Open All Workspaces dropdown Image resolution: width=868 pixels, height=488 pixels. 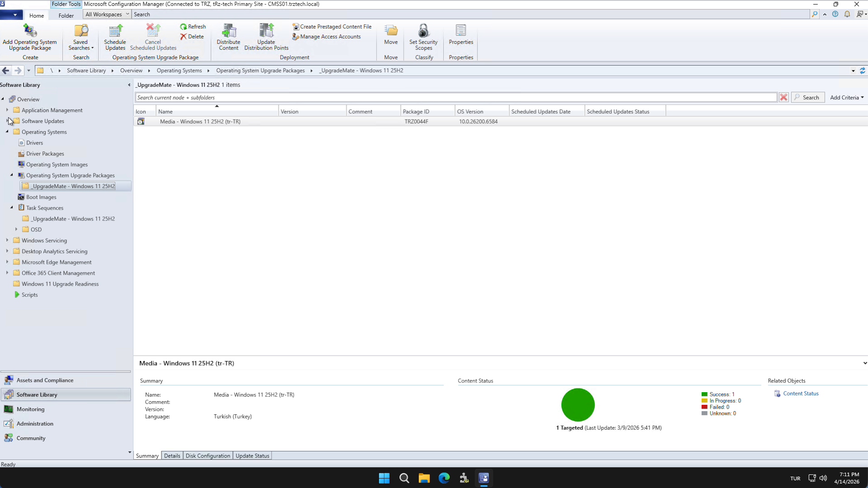click(x=107, y=14)
